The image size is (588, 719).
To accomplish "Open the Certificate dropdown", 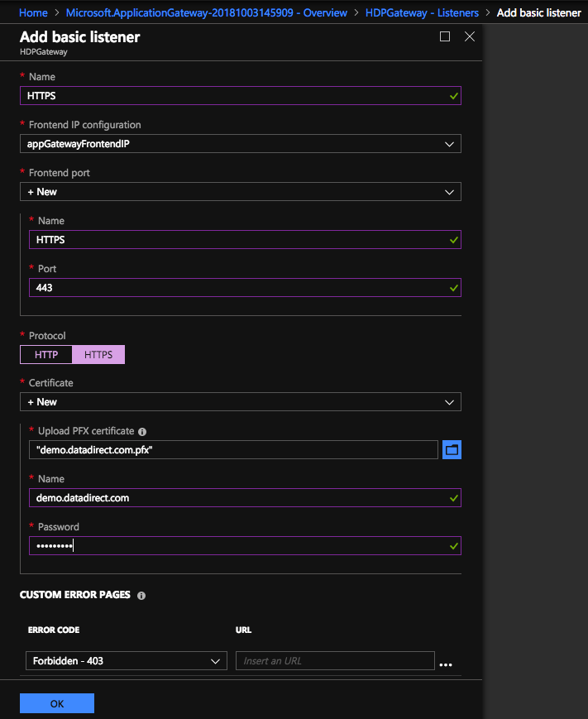I will click(x=240, y=402).
